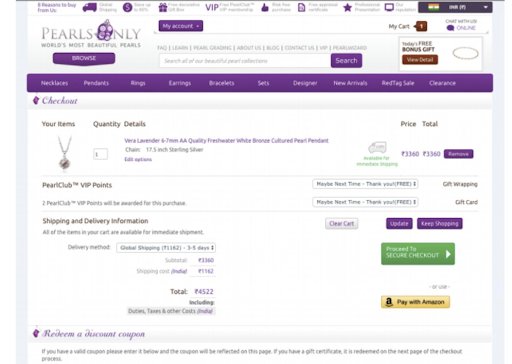Open the Delivery method Global Shipping dropdown
Viewport: 512px width, 364px height.
[x=166, y=248]
